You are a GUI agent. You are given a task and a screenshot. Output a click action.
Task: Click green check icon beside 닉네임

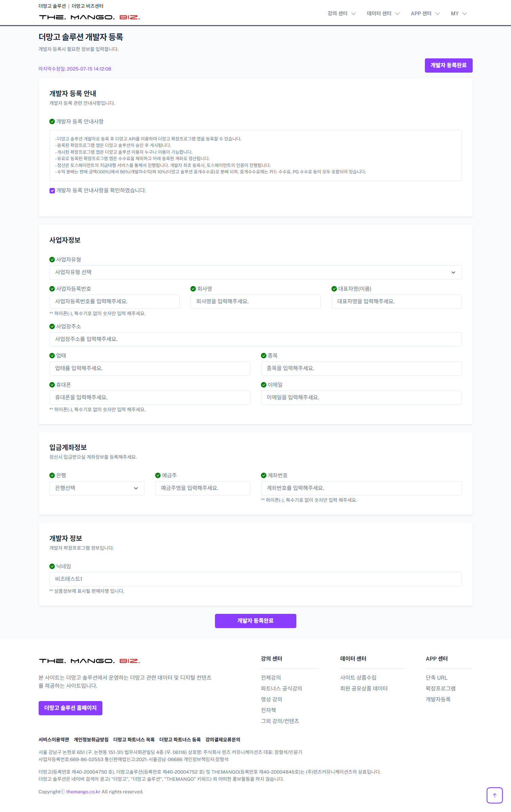(52, 566)
